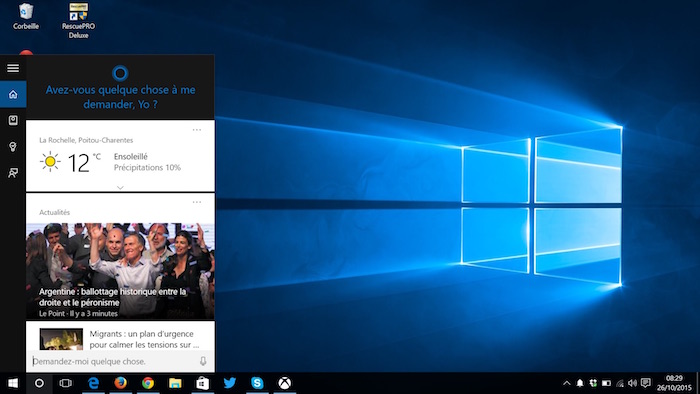Open the Windows Start button
700x394 pixels.
pyautogui.click(x=13, y=383)
